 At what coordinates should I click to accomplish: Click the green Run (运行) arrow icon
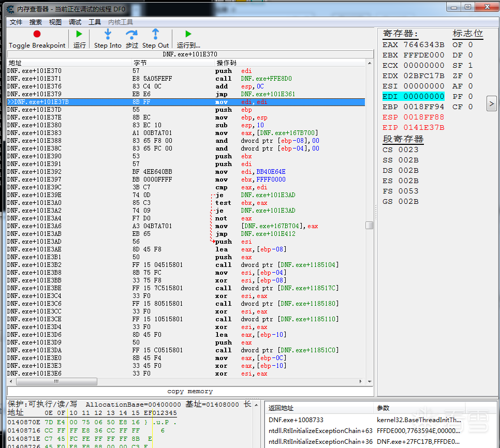(x=79, y=34)
